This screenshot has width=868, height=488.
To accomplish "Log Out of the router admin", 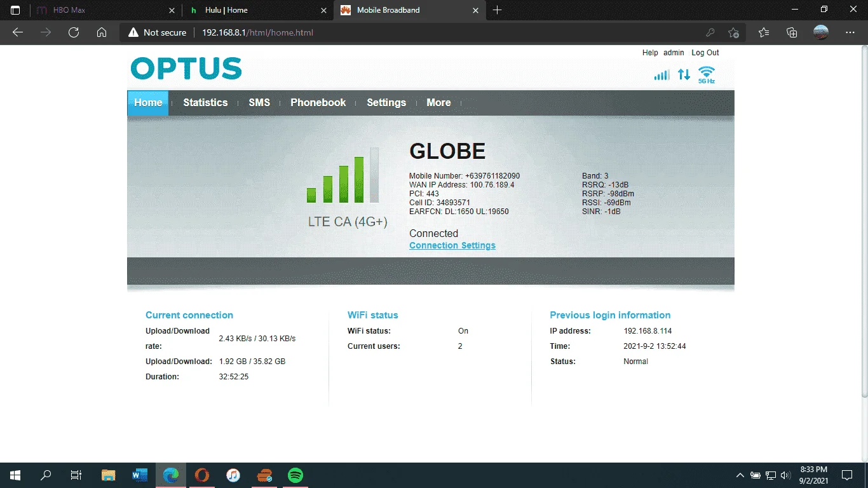I will coord(705,53).
